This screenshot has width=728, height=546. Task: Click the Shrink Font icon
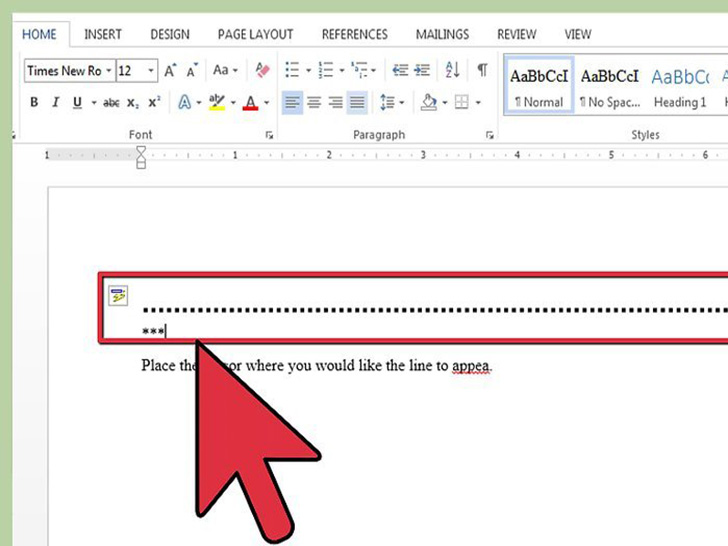point(192,71)
